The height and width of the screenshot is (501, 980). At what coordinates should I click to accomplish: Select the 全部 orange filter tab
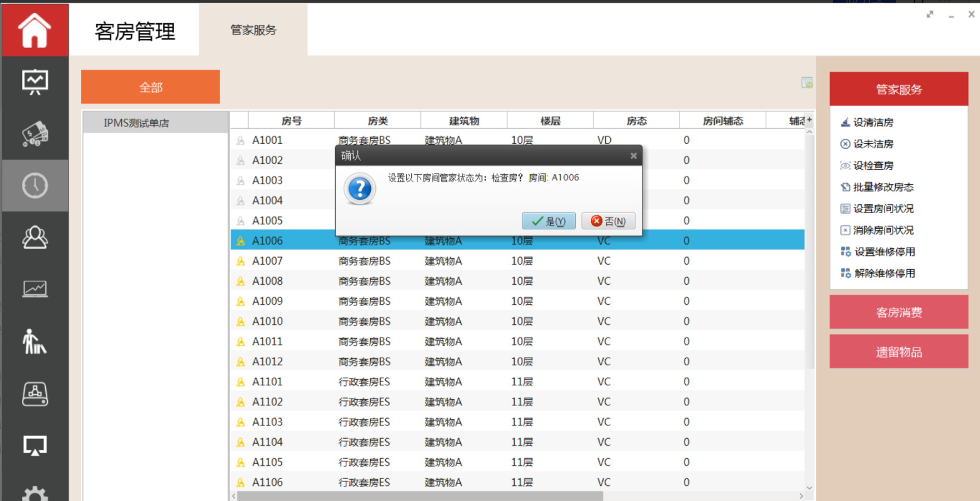(x=150, y=87)
